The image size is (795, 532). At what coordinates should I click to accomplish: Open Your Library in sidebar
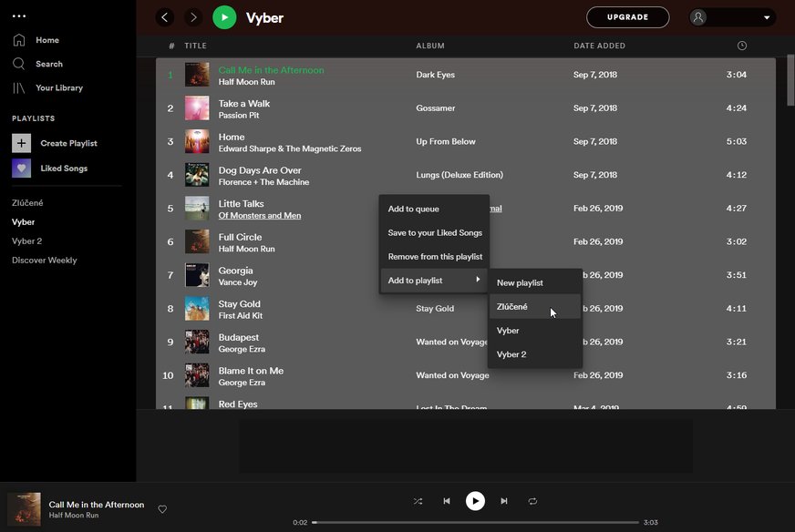[x=19, y=87]
